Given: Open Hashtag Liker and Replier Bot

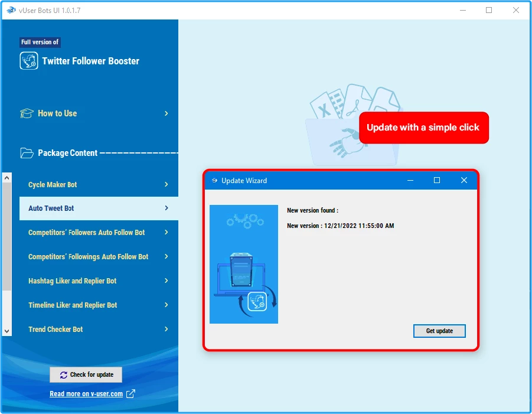Looking at the screenshot, I should 99,281.
